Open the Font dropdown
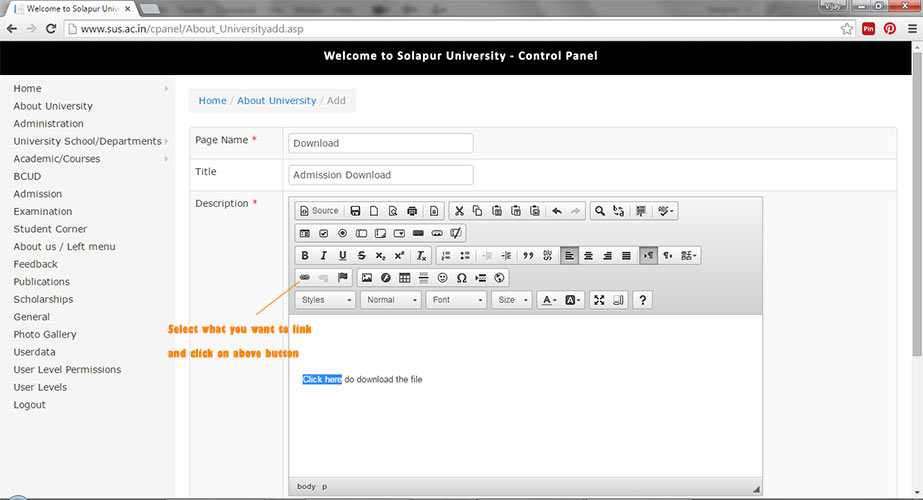Screen dimensions: 923x500 tap(456, 300)
